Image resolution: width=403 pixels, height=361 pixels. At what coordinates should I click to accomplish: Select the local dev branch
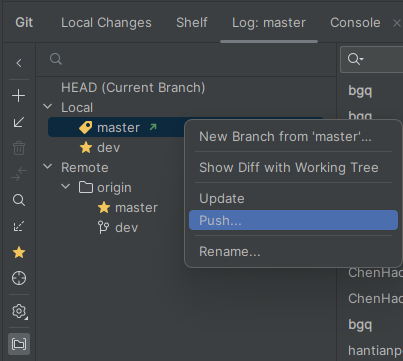pyautogui.click(x=108, y=147)
